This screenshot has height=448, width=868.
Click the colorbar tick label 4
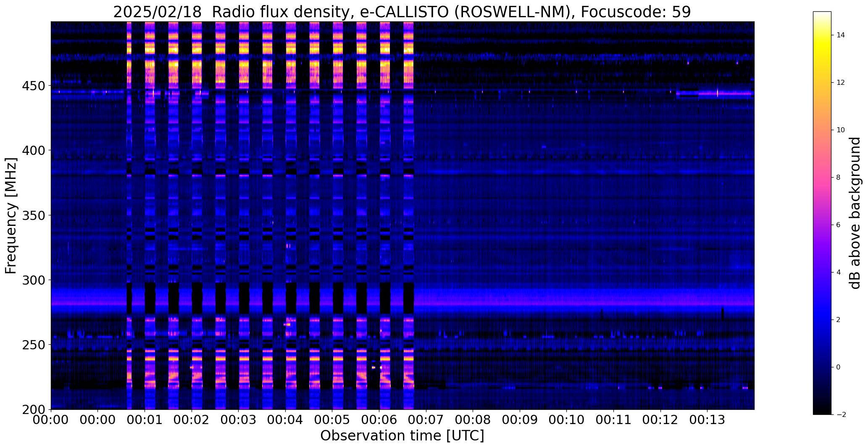tap(839, 272)
